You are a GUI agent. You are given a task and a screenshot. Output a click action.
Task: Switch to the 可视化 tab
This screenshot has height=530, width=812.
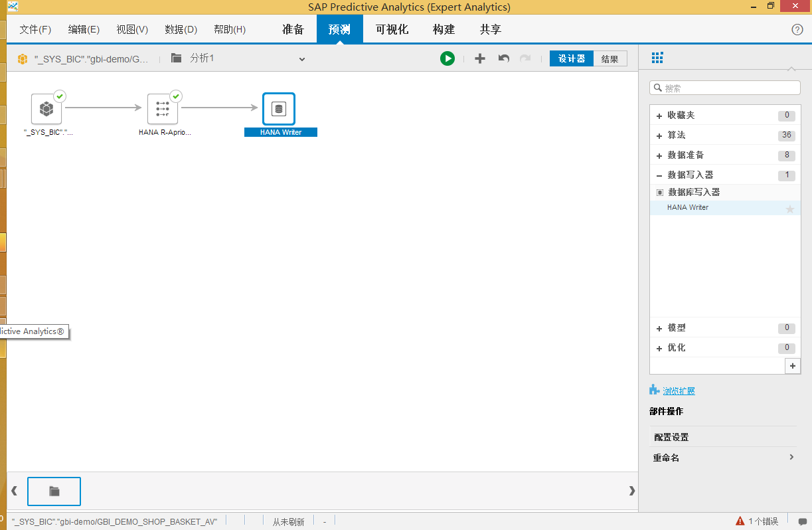coord(392,30)
